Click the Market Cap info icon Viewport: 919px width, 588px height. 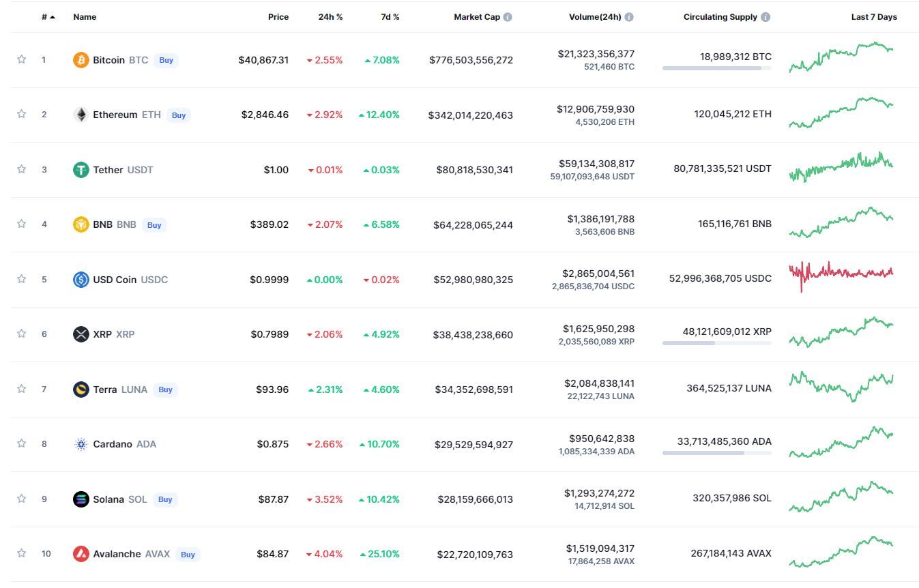tap(508, 17)
